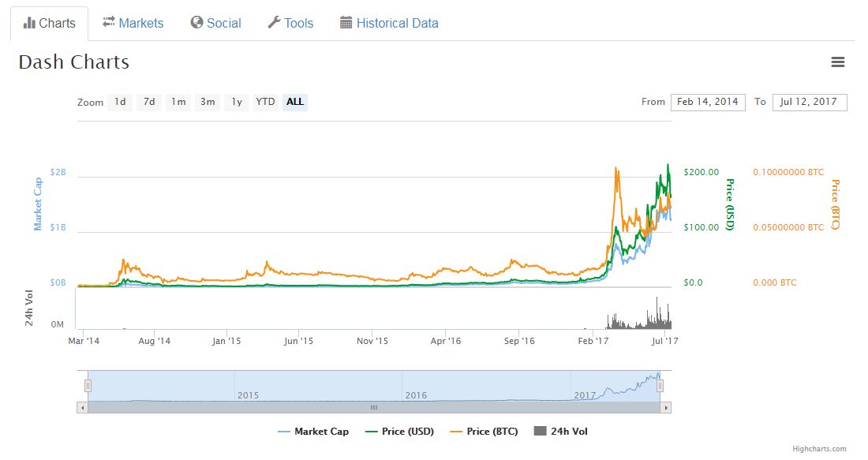Click the 0.10000000 BTC axis label
The image size is (868, 460).
click(x=788, y=172)
